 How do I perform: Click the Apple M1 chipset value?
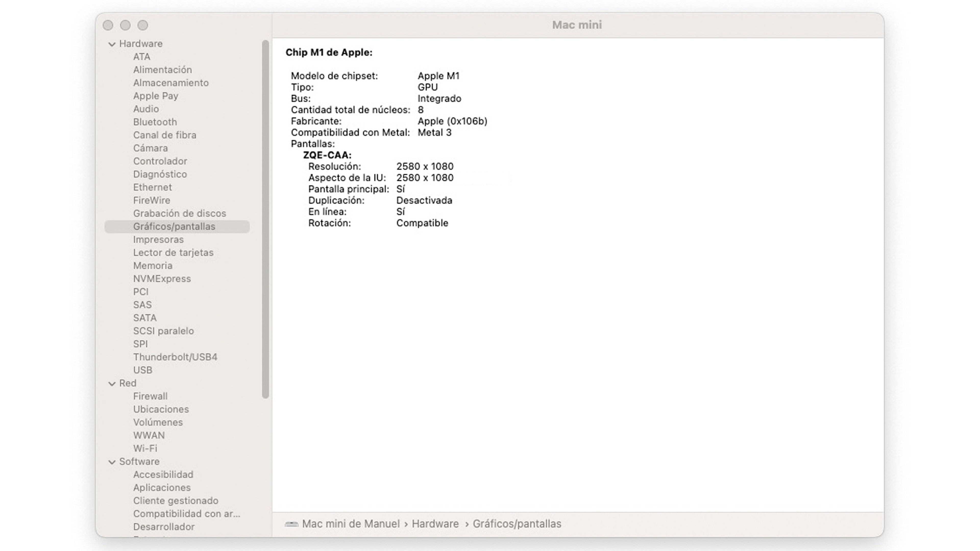439,76
